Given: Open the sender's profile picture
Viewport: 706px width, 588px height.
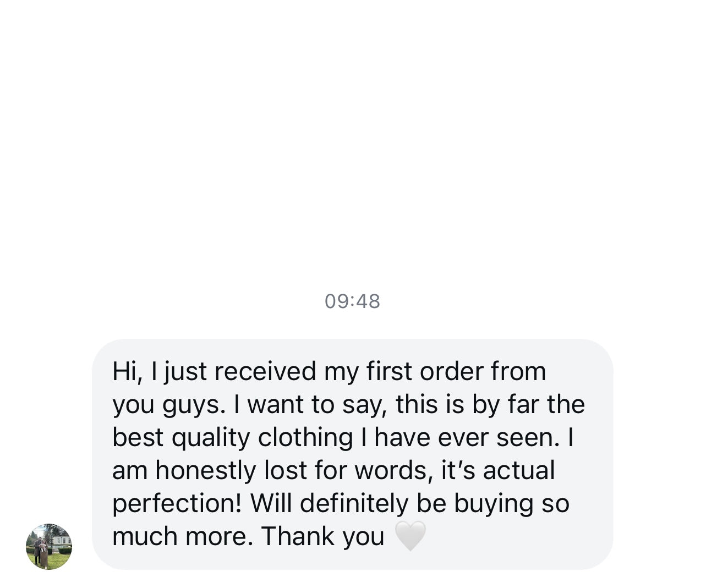Looking at the screenshot, I should (x=49, y=546).
